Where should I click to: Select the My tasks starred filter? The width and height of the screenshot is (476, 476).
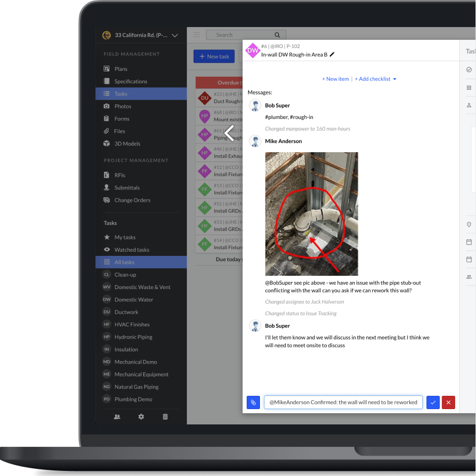click(x=125, y=237)
